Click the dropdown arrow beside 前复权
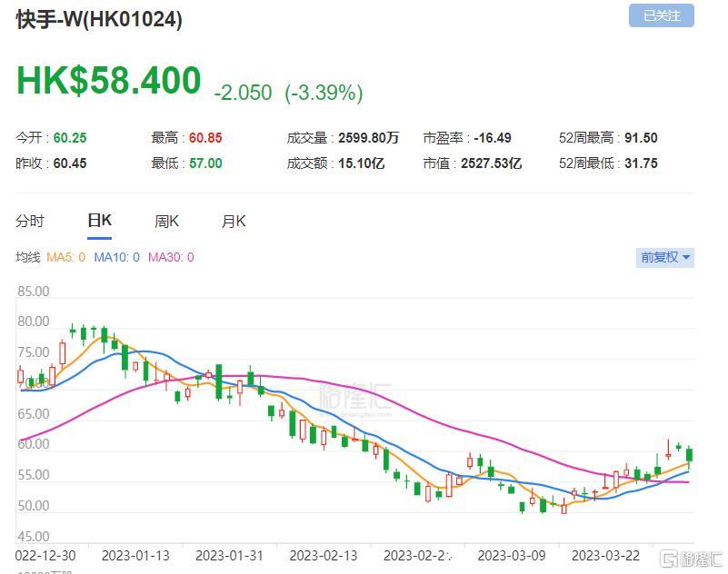The width and height of the screenshot is (728, 574). (x=686, y=257)
